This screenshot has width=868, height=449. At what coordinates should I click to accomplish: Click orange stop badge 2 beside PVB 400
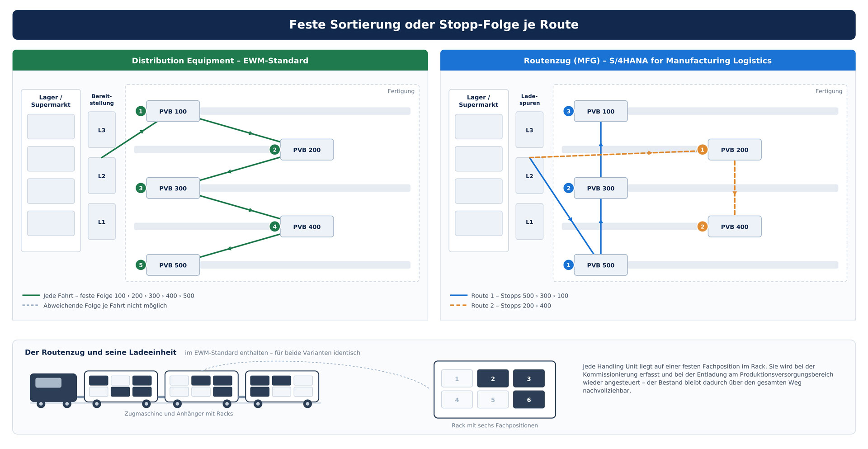702,227
